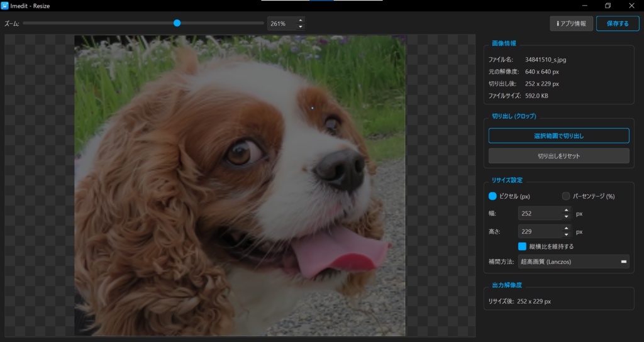This screenshot has width=644, height=342.
Task: Select the パーセンテージ (%) radio button
Action: 566,196
